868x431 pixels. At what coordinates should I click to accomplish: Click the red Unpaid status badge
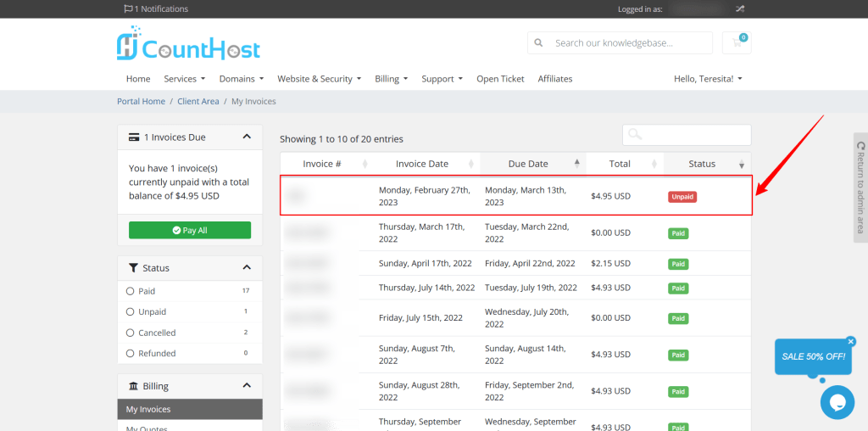coord(682,196)
